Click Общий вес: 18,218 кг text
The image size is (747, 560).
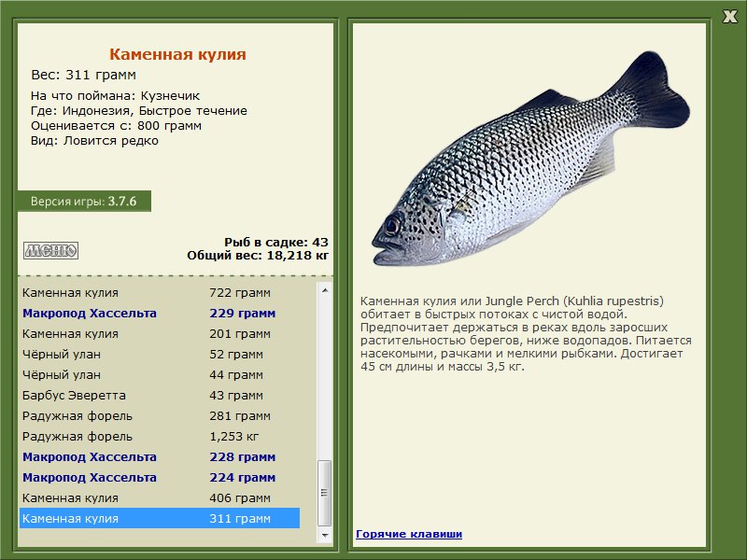tap(258, 256)
